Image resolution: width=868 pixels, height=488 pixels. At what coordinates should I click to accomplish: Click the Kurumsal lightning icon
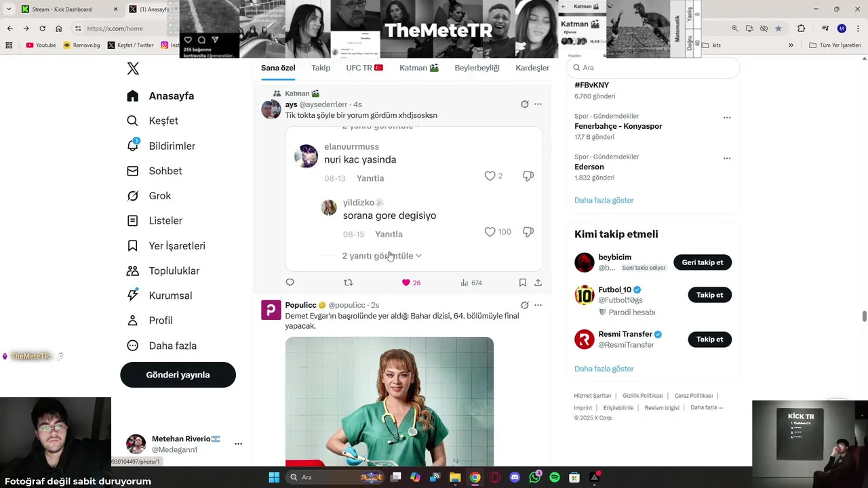(133, 296)
